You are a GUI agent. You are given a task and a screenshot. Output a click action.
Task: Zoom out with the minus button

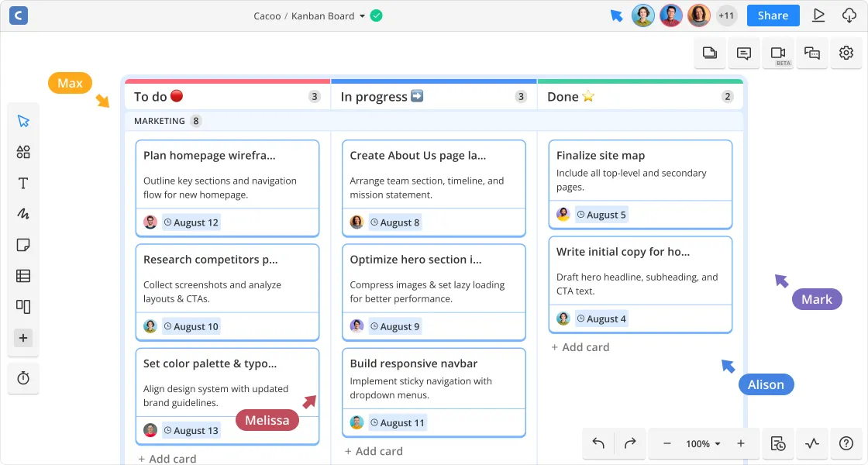(666, 443)
